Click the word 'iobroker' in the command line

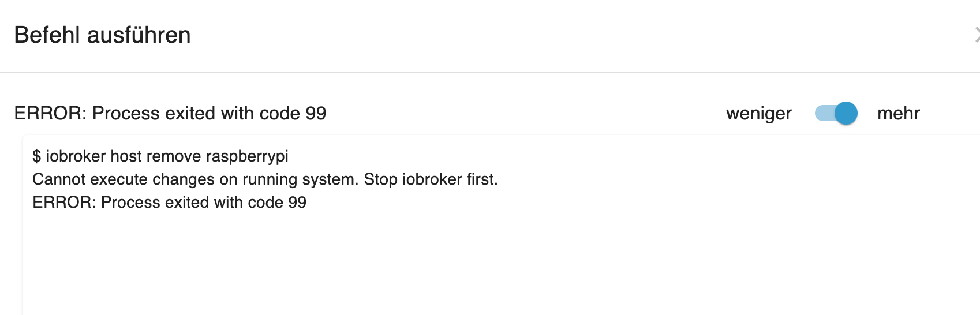pyautogui.click(x=76, y=156)
